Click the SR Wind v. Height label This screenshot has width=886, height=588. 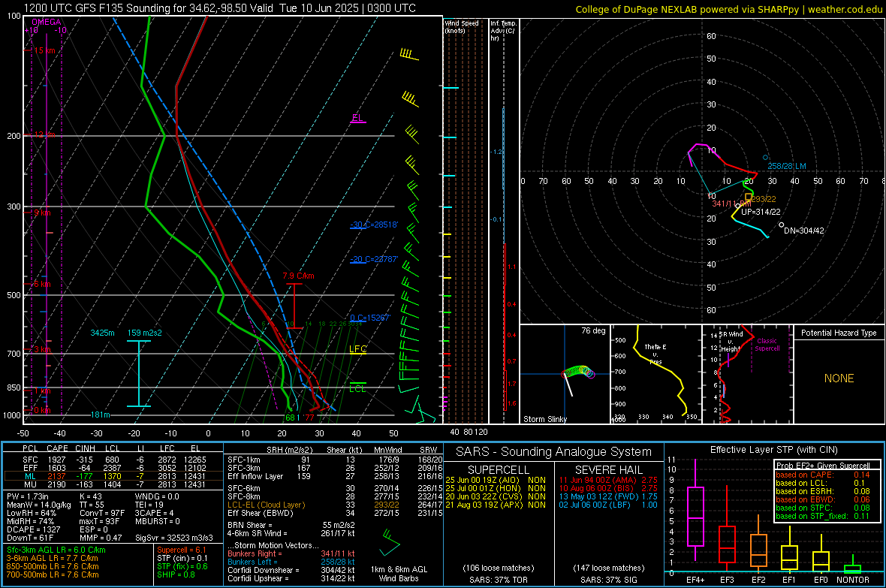click(x=731, y=342)
